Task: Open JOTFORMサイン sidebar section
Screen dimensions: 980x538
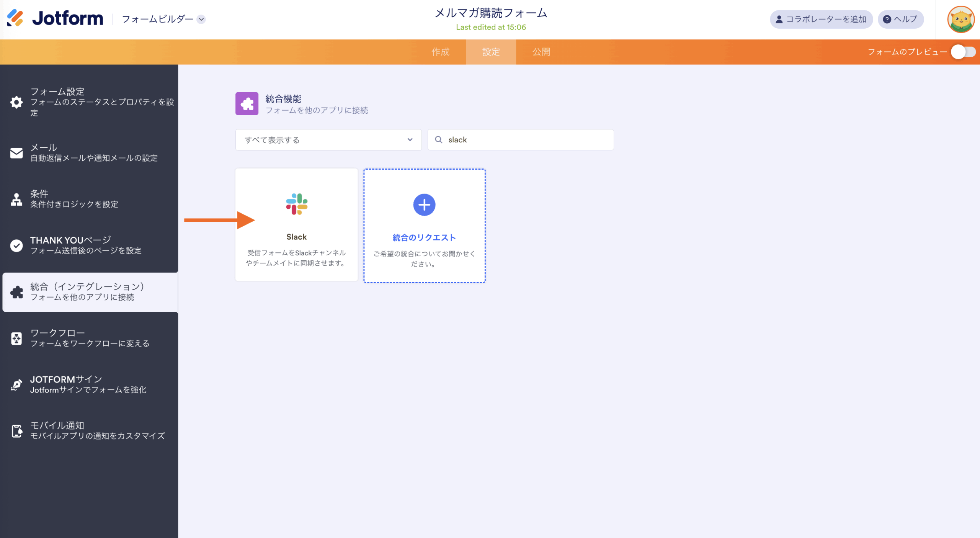Action: coord(89,384)
